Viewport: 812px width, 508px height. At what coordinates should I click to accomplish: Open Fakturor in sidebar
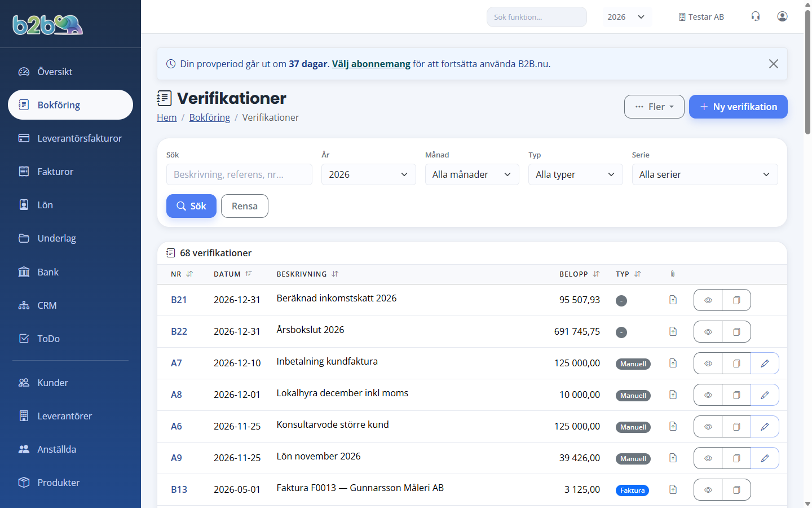(x=70, y=172)
